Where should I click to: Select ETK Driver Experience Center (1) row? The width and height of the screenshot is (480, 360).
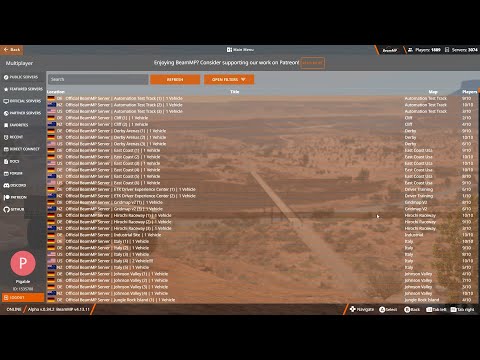click(x=262, y=189)
